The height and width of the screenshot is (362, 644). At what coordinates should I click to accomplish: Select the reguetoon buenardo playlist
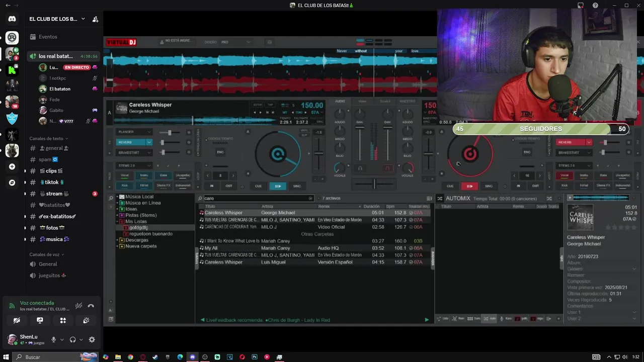pos(150,234)
